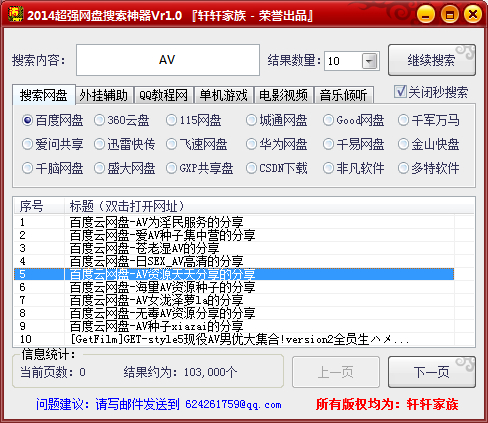Switch to the 外挂辅助 tab

(x=104, y=96)
